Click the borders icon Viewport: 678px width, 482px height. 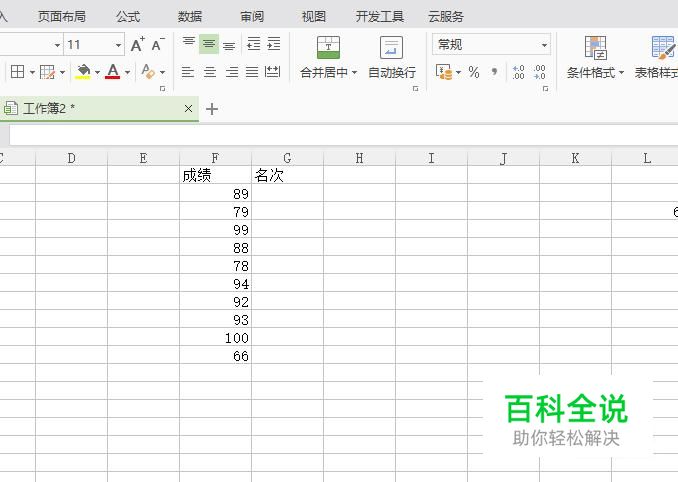(17, 72)
